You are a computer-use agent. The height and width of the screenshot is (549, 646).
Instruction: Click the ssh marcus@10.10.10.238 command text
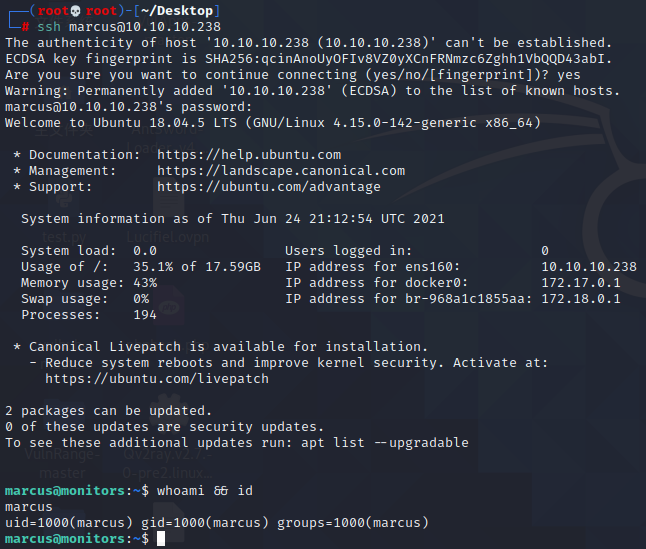pos(129,27)
